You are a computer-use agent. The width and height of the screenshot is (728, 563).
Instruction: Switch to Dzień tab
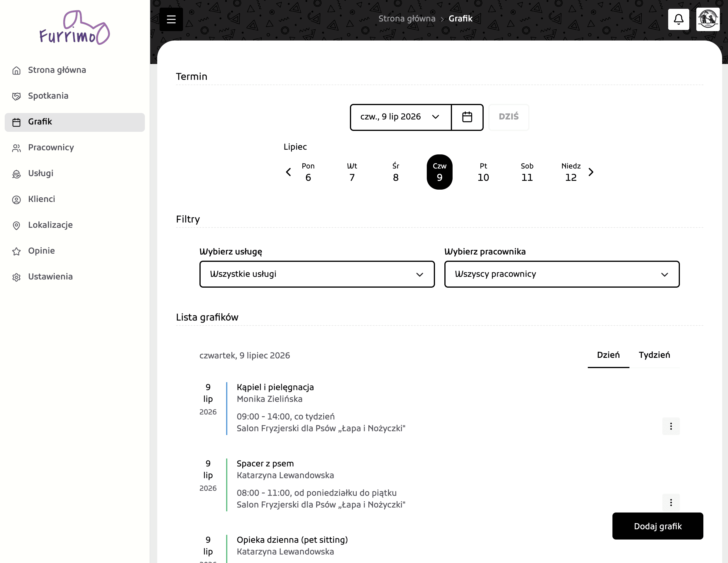coord(608,355)
